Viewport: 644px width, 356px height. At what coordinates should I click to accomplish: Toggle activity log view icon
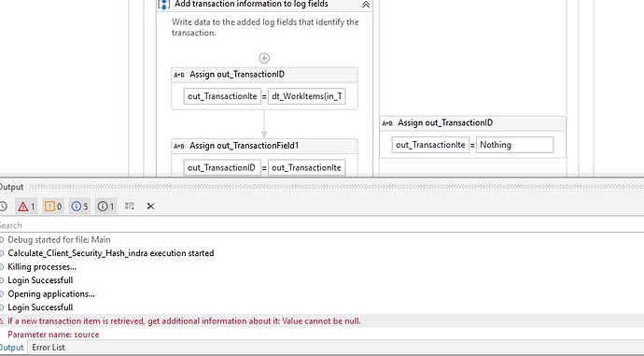point(130,206)
